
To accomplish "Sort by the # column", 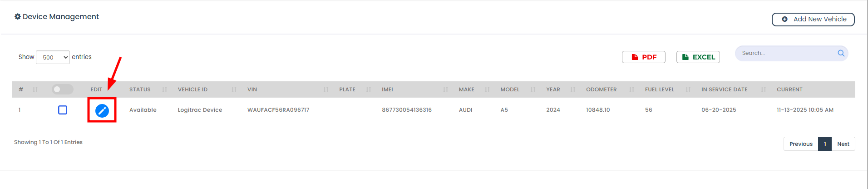I will [x=27, y=90].
